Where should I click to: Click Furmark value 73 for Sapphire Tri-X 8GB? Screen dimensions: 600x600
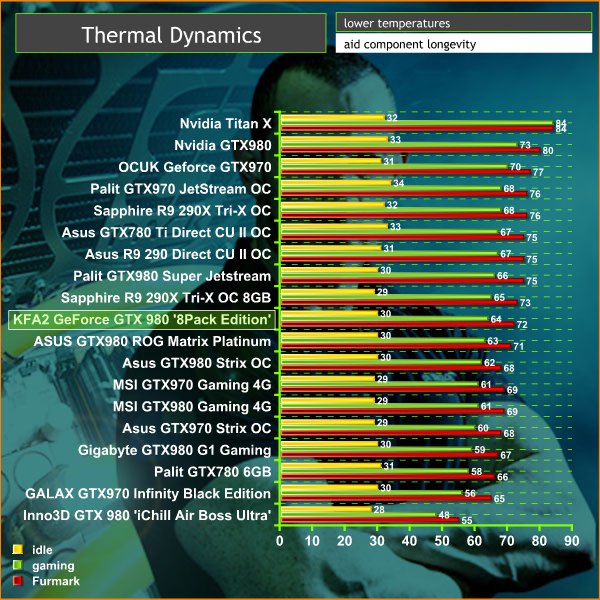coord(525,303)
